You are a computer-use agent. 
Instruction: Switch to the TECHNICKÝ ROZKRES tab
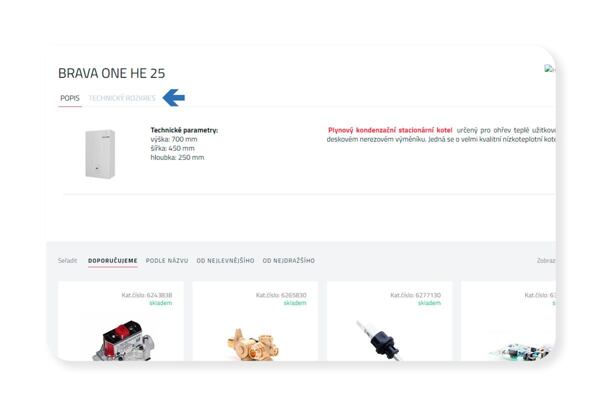point(122,98)
